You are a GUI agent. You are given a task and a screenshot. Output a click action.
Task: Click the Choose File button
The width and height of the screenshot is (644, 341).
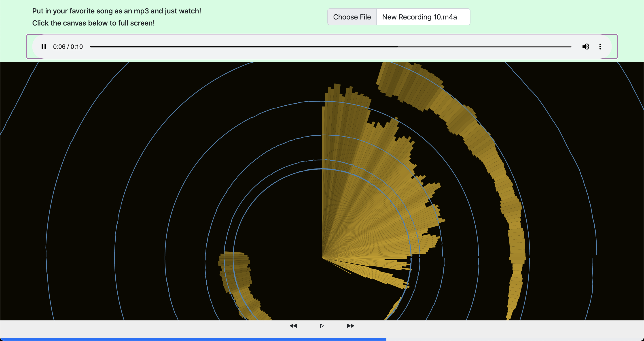[x=352, y=17]
